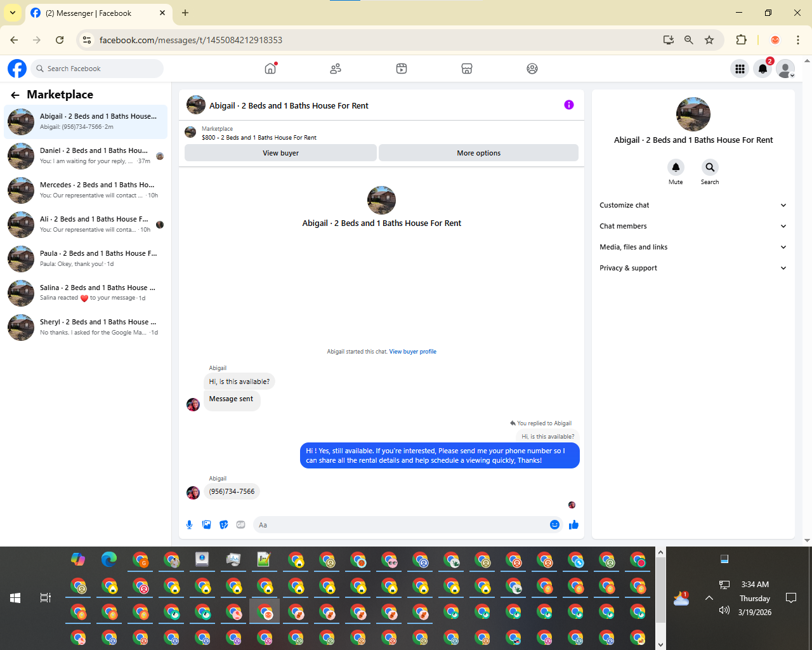The height and width of the screenshot is (650, 812).
Task: Open Microsoft Edge from the taskbar
Action: coord(109,559)
